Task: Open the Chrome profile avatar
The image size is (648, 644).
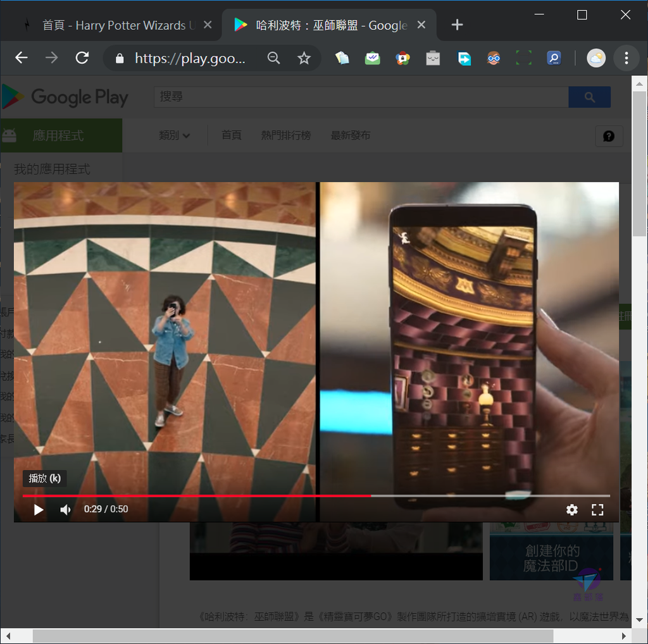Action: coord(596,58)
